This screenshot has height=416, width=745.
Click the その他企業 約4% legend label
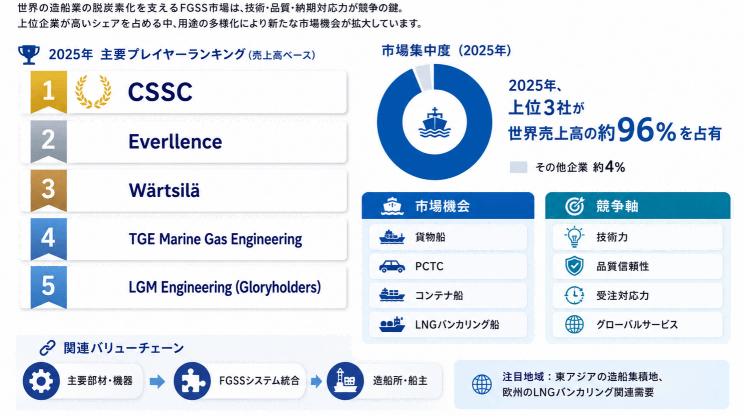coord(580,167)
